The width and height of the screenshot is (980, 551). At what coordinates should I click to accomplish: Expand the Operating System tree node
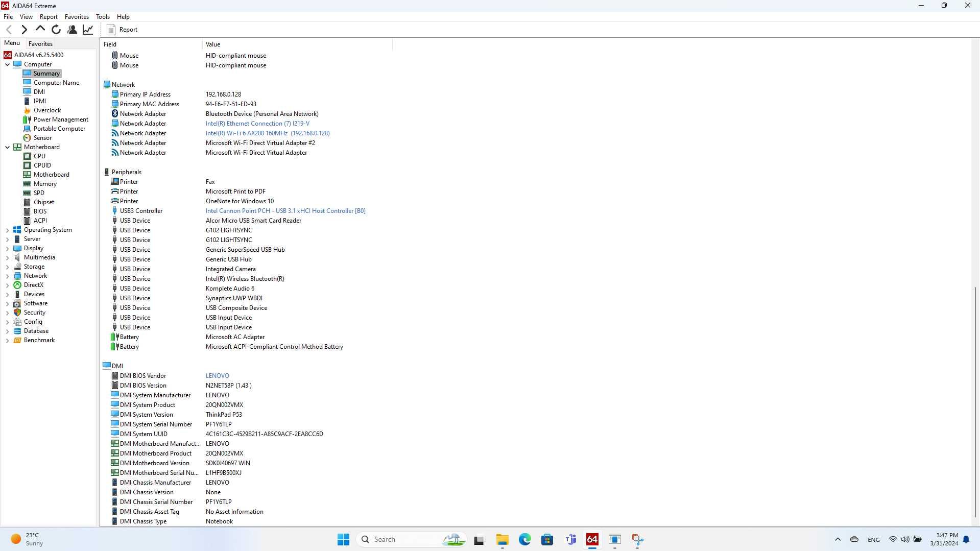coord(7,230)
